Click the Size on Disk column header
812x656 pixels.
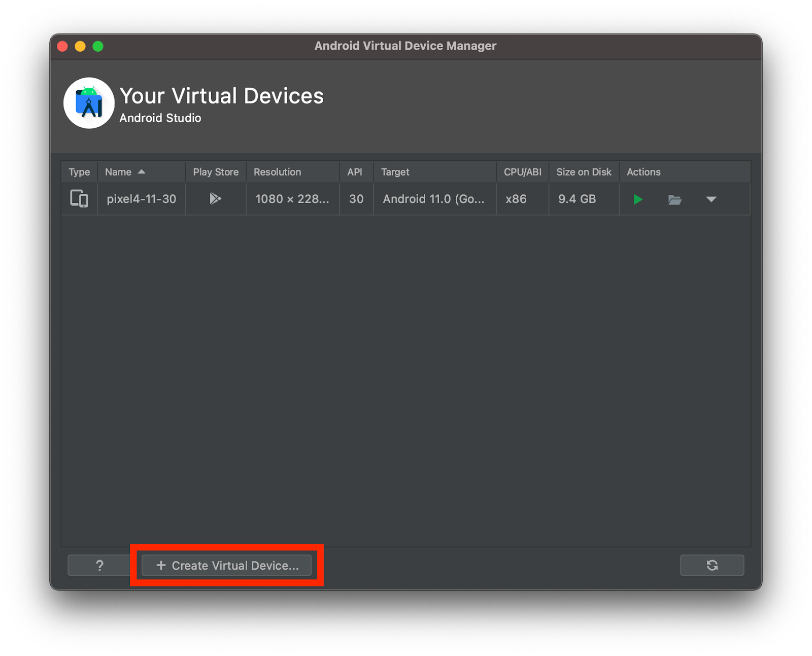[x=584, y=172]
